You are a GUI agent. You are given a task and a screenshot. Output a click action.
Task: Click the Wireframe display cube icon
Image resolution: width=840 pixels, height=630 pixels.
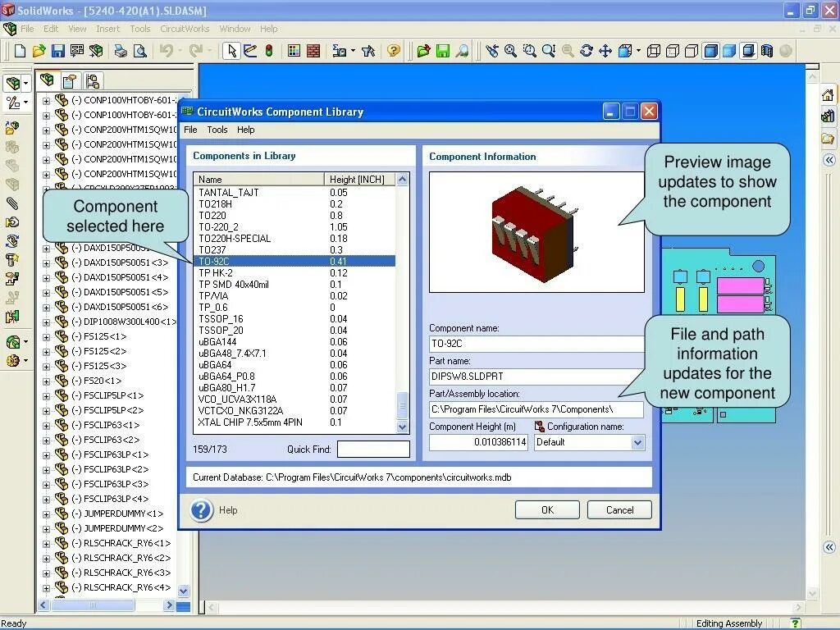654,51
